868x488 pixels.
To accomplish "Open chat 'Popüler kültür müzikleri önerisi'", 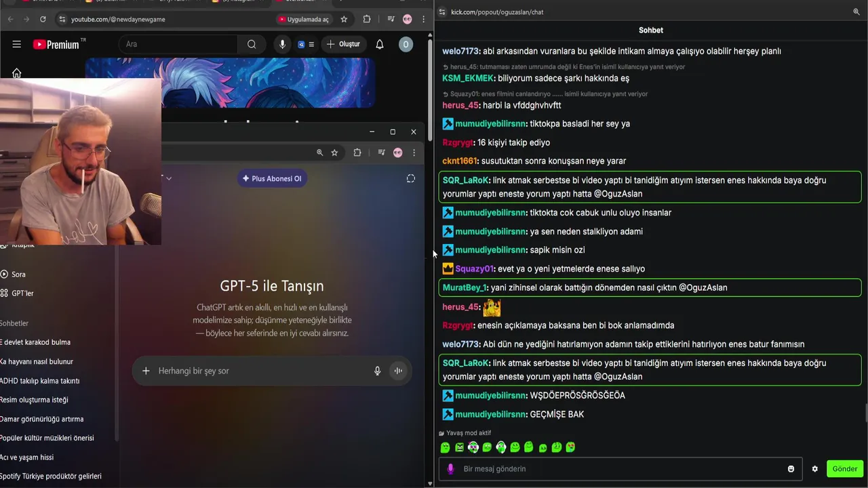I will tap(47, 438).
